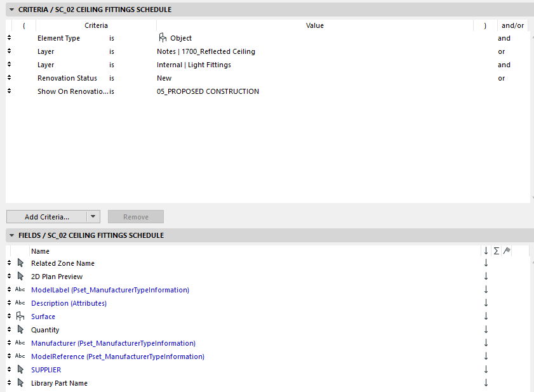Click the reorder handle of Quantity field
534x392 pixels.
(x=9, y=329)
